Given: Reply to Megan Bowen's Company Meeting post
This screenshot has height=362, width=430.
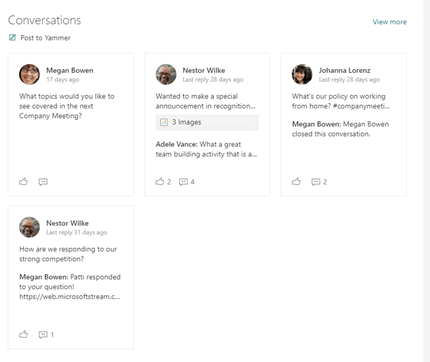Looking at the screenshot, I should [43, 182].
